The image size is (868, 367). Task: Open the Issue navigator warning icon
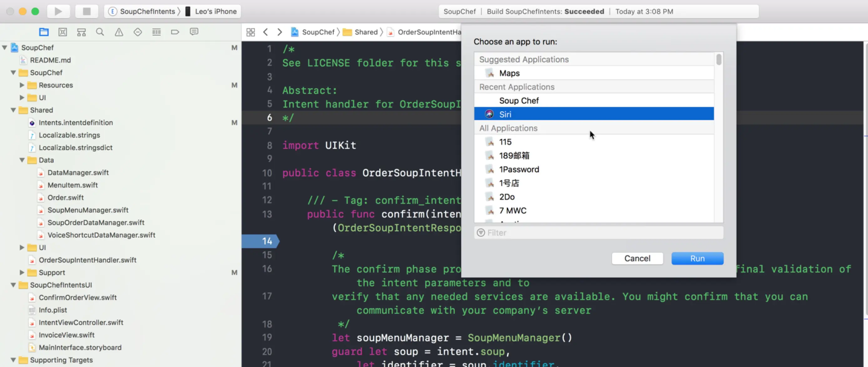tap(119, 32)
